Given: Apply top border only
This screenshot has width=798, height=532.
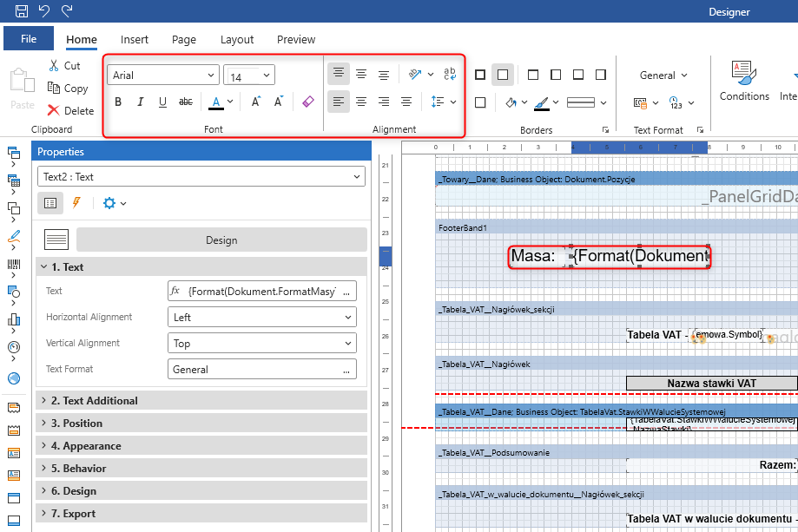Looking at the screenshot, I should point(533,75).
